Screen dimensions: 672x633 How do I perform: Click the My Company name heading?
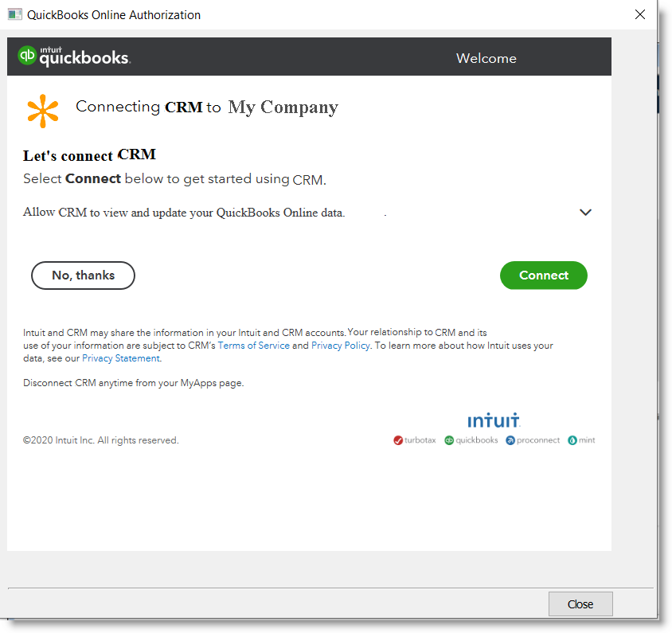click(x=283, y=107)
